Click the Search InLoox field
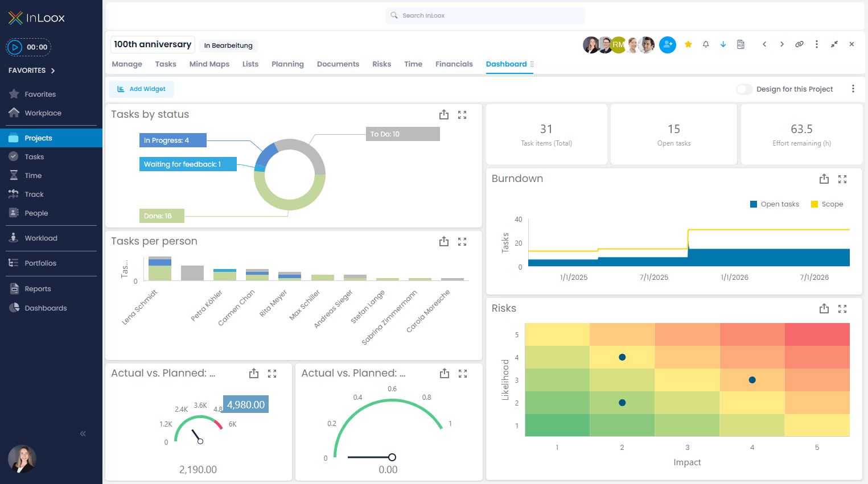The image size is (868, 484). point(485,15)
